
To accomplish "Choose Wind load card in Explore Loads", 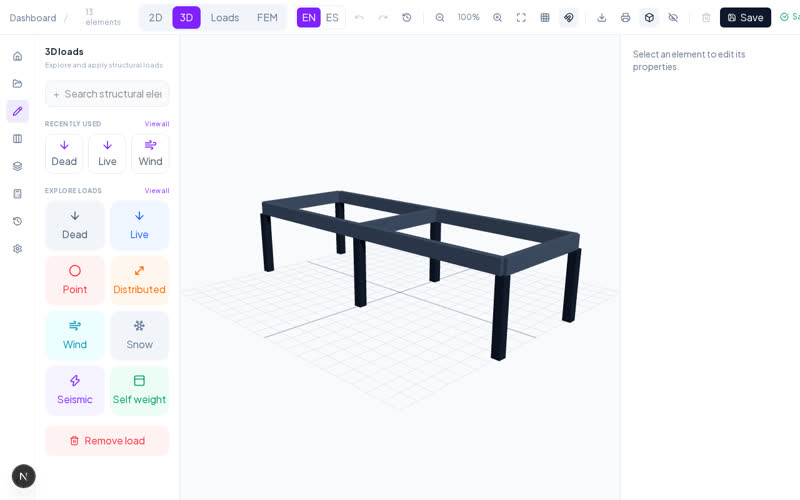I will tap(75, 336).
